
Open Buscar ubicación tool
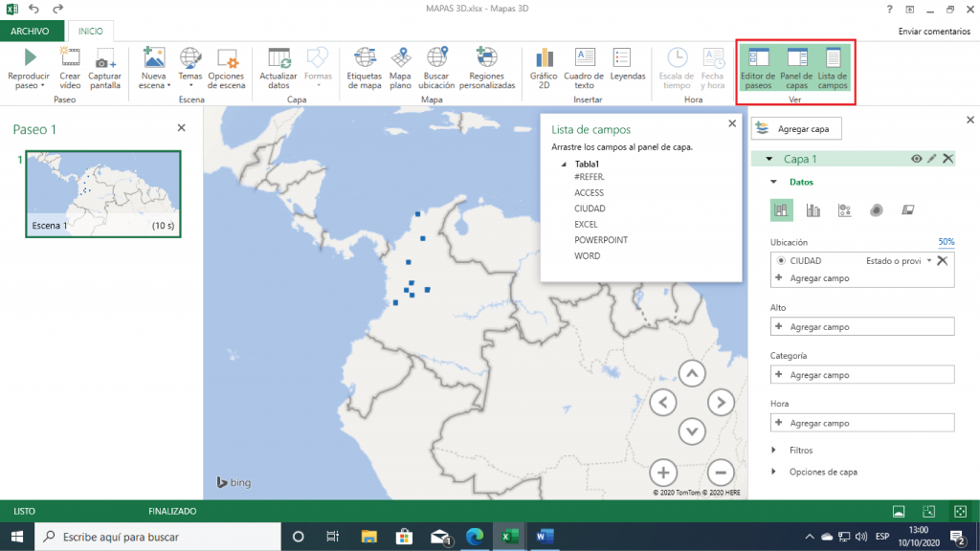coord(436,69)
